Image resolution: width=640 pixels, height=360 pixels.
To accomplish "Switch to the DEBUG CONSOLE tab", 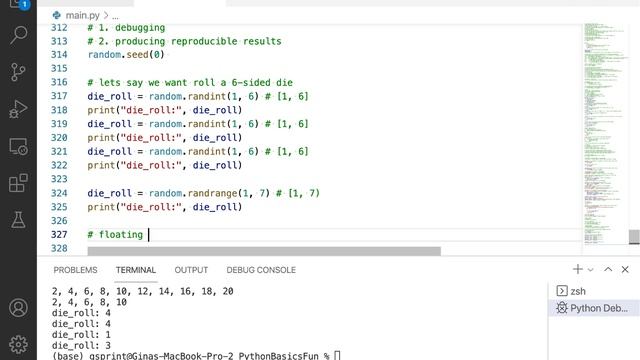I will tap(261, 270).
